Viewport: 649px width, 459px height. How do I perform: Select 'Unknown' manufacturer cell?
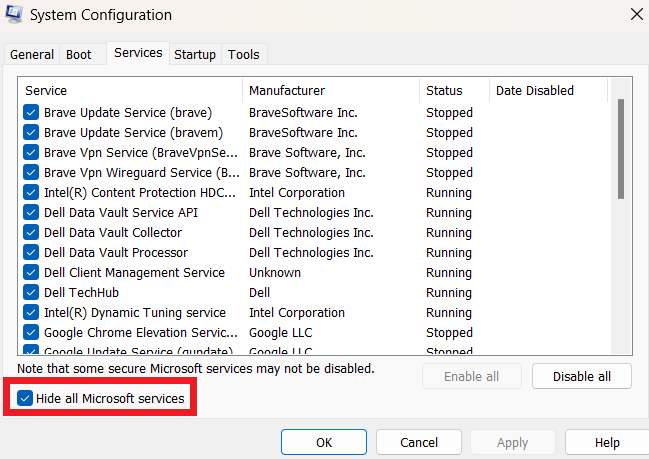point(275,273)
